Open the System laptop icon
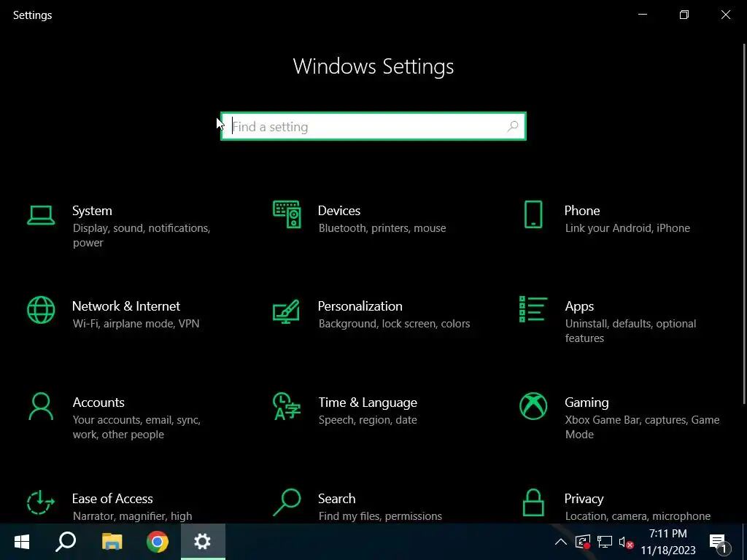Image resolution: width=747 pixels, height=560 pixels. click(x=41, y=215)
